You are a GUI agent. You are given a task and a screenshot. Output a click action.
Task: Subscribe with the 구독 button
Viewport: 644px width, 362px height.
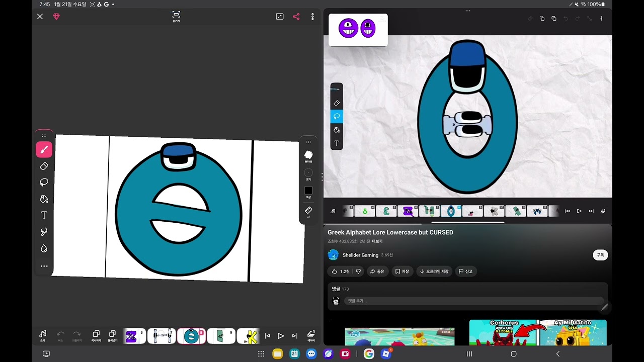[600, 255]
